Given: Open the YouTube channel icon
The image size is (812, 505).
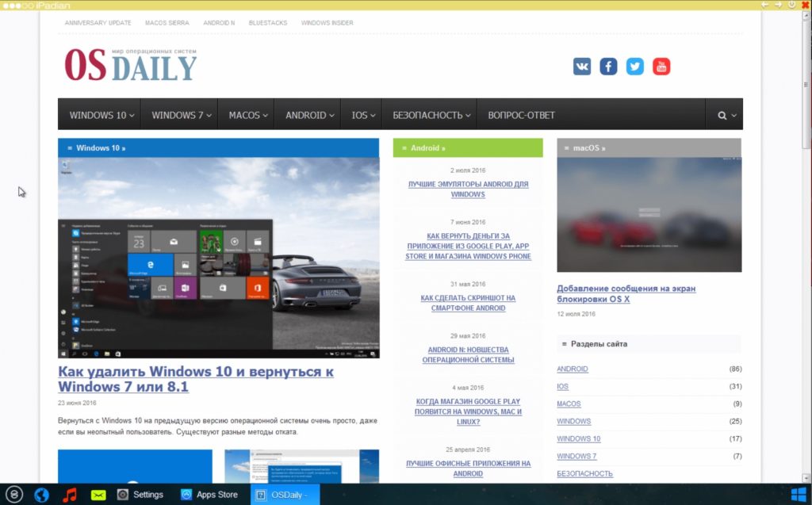Looking at the screenshot, I should 661,67.
